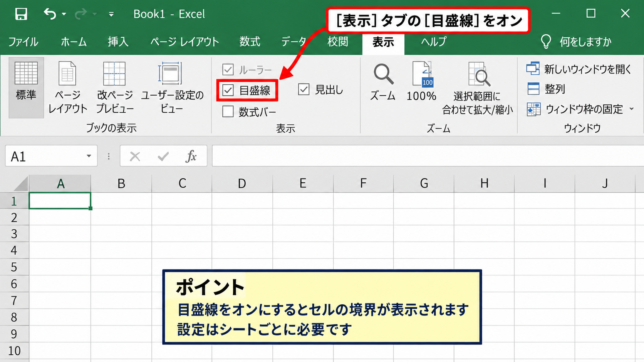Click the greyed Redo arrow icon
Image resolution: width=644 pixels, height=362 pixels.
pos(80,14)
